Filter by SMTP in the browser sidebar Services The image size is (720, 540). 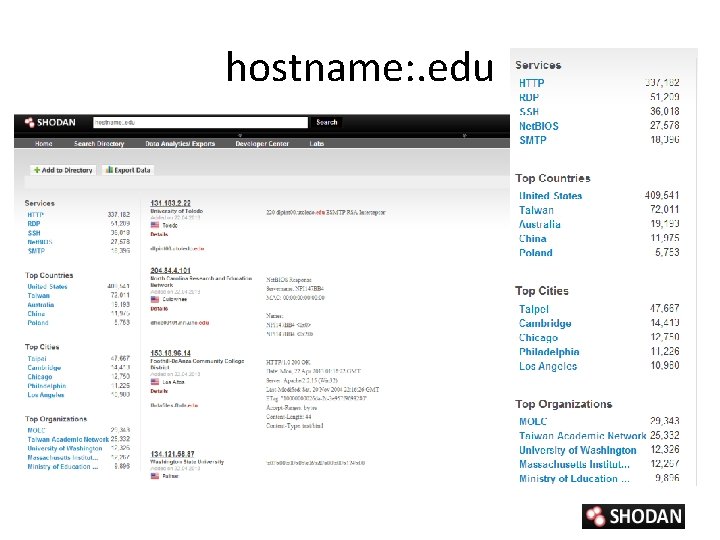(x=36, y=251)
